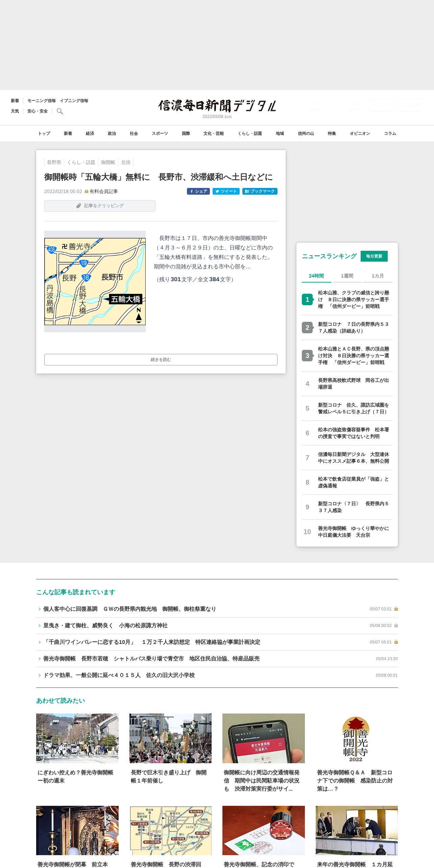Open rank 10 善光寺御開帳 中日庭儀大法要 article
This screenshot has height=868, width=434.
347,532
